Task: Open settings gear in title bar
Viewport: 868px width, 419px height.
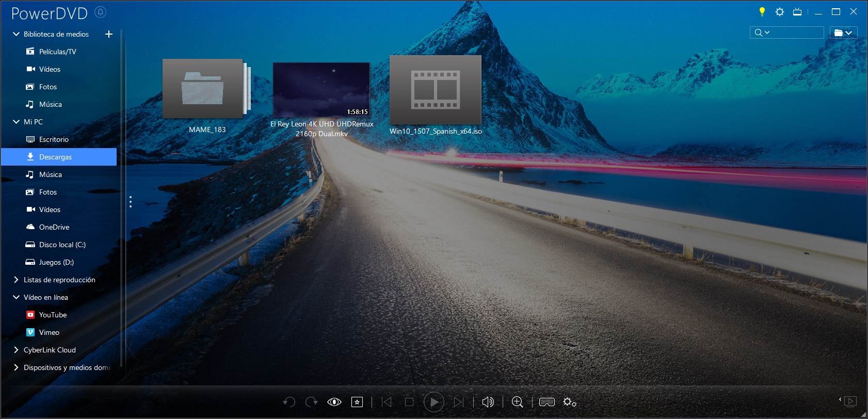Action: [780, 12]
